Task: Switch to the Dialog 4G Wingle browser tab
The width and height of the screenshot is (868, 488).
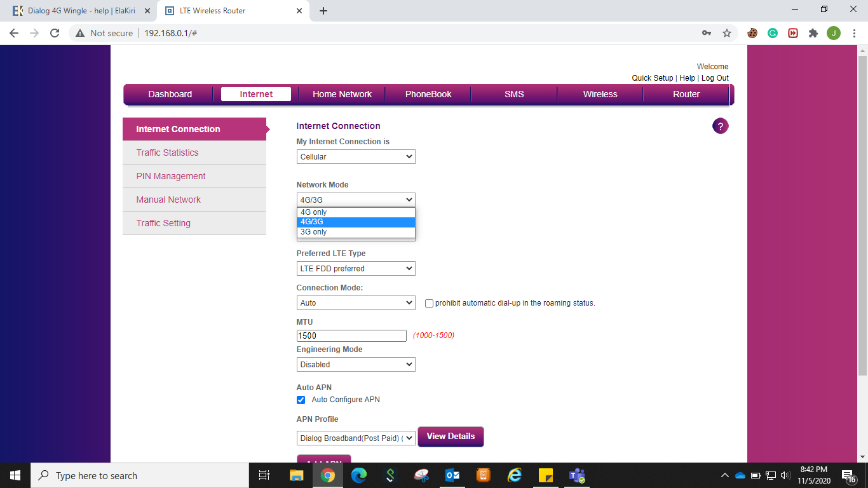Action: [x=81, y=11]
